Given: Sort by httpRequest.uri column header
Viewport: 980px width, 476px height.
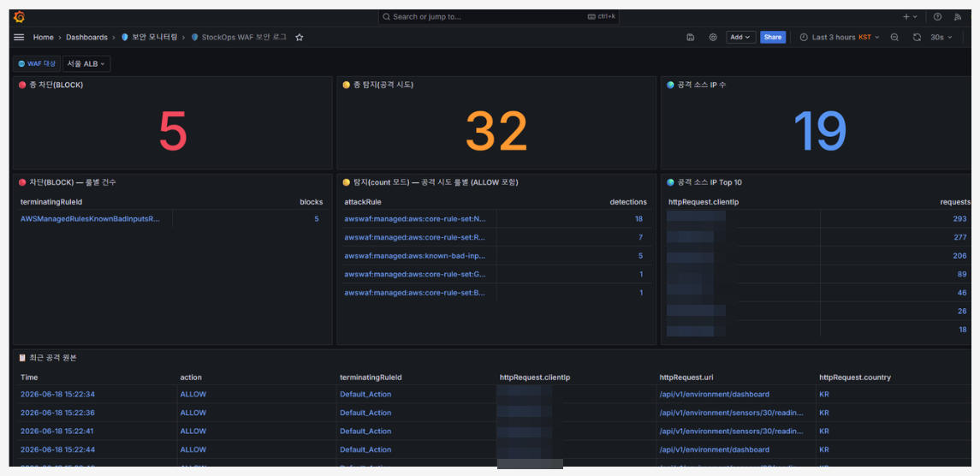Looking at the screenshot, I should 687,378.
